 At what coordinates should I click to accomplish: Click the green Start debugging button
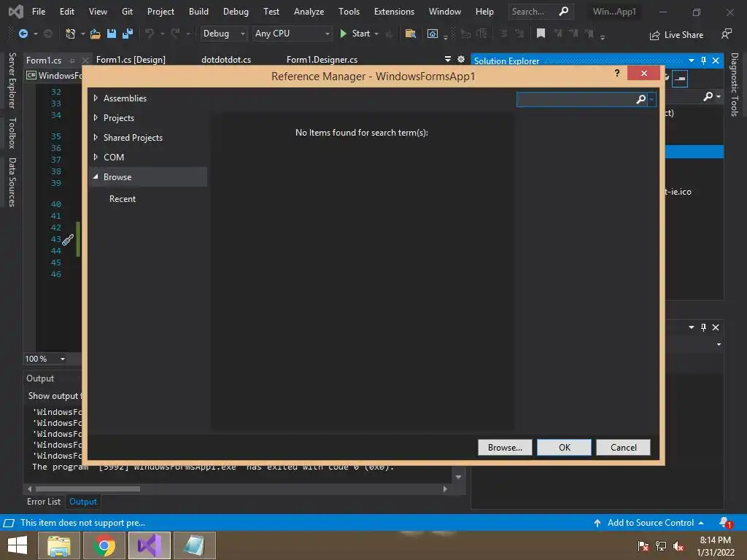(x=355, y=34)
